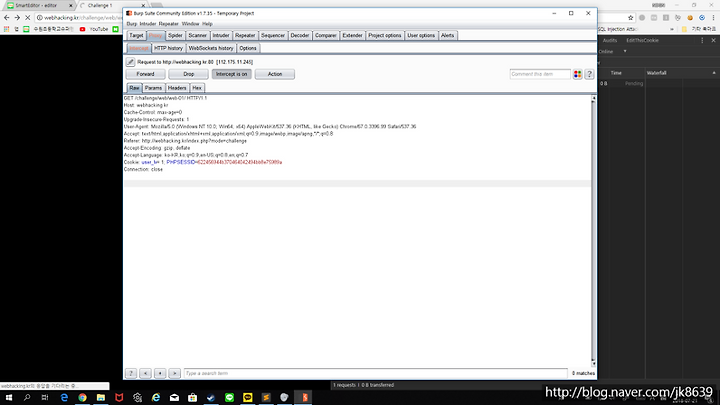The height and width of the screenshot is (405, 720).
Task: Open Chrome apps grid bookmark icon
Action: pos(6,29)
